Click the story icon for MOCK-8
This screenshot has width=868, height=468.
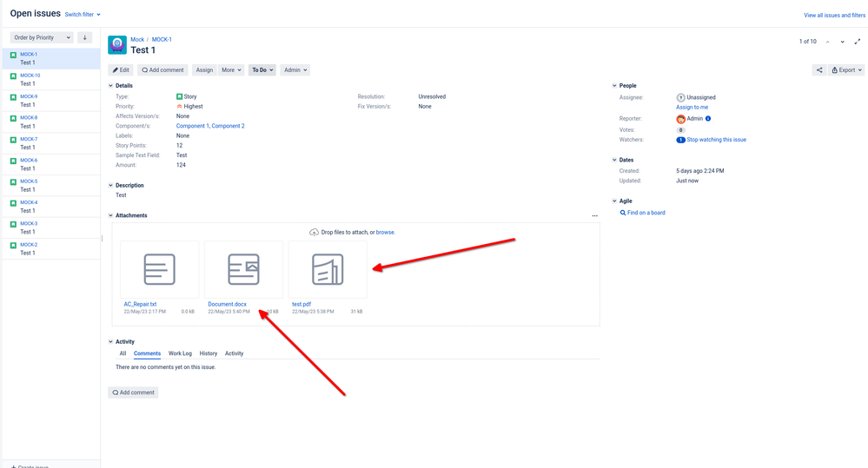pos(13,118)
